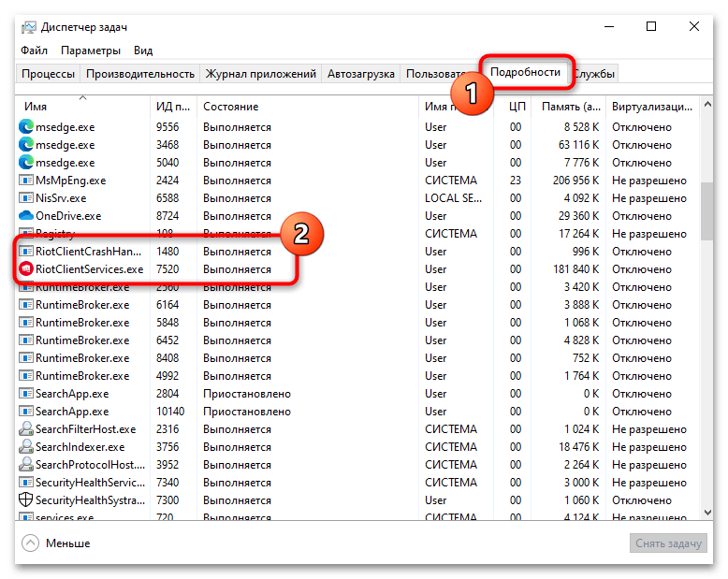Click the RuntimeBroker.exe icon with PID 6452
This screenshot has width=728, height=579.
(26, 340)
